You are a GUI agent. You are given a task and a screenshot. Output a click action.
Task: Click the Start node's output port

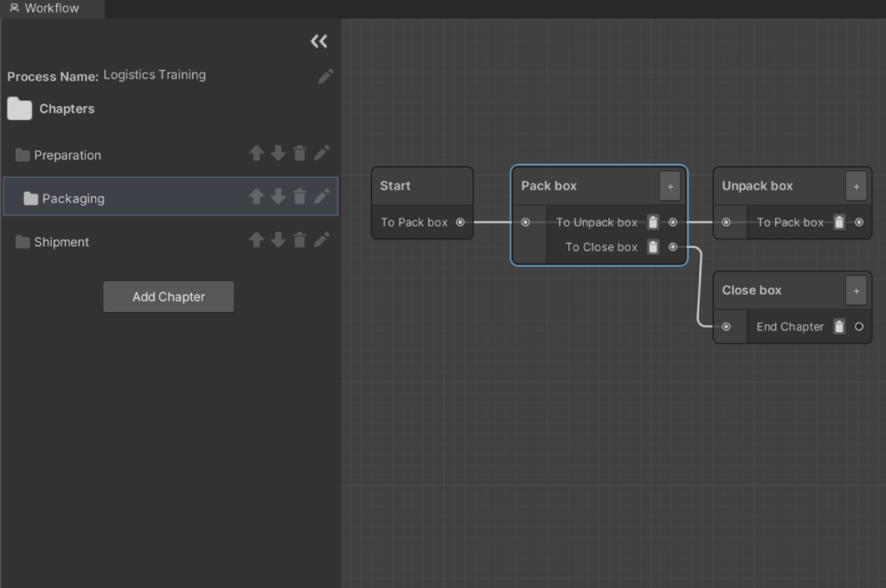tap(460, 222)
